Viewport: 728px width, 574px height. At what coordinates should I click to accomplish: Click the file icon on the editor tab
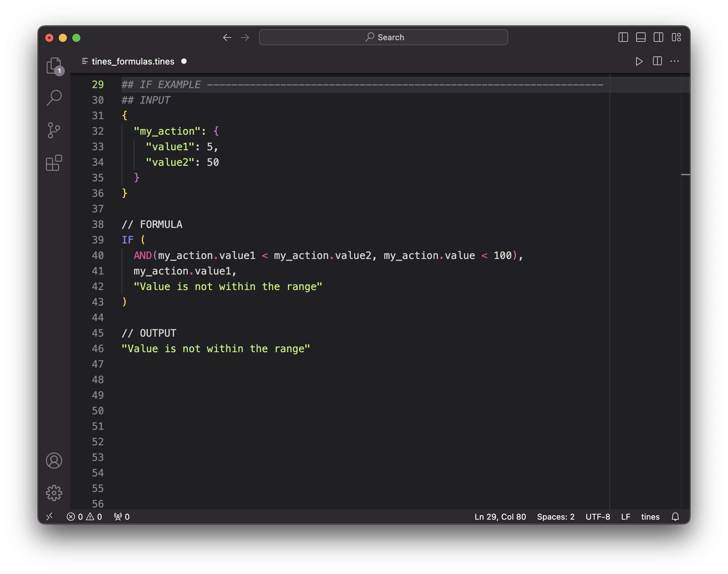click(x=85, y=61)
